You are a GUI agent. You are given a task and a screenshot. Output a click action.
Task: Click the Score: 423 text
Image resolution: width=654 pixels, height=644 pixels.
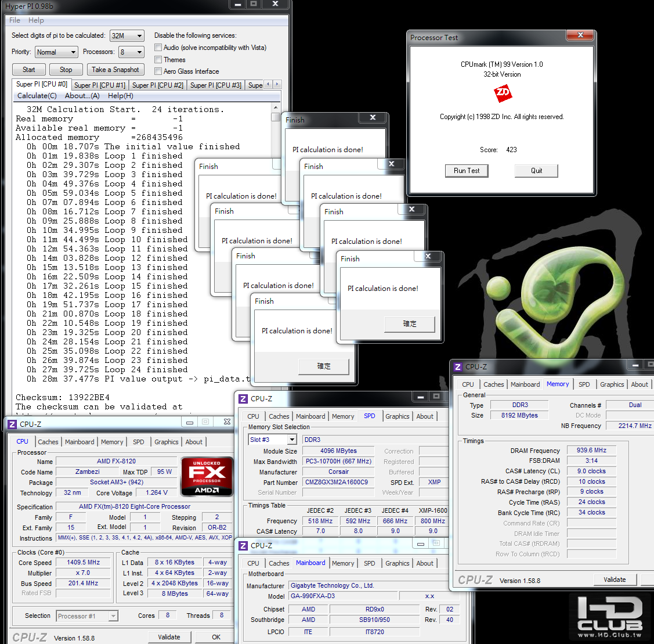498,150
